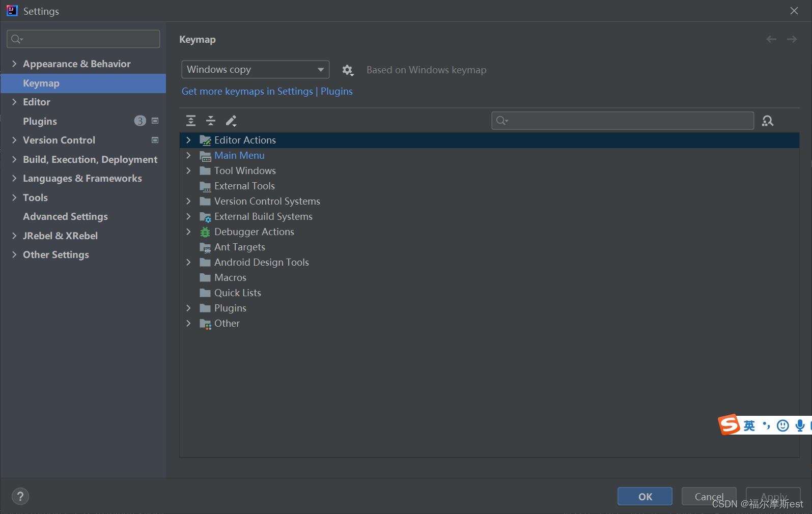Click the Ant Targets folder icon
Image resolution: width=812 pixels, height=514 pixels.
click(205, 247)
